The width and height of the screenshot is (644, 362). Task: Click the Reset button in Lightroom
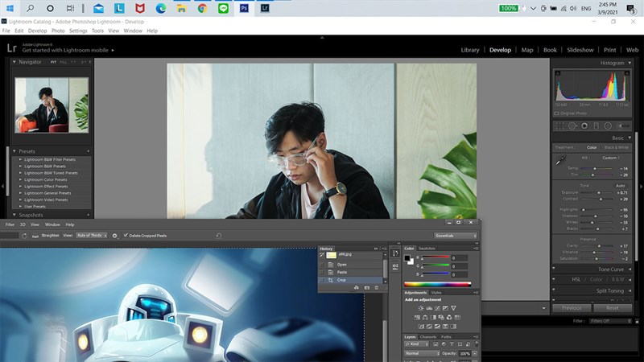(x=613, y=308)
